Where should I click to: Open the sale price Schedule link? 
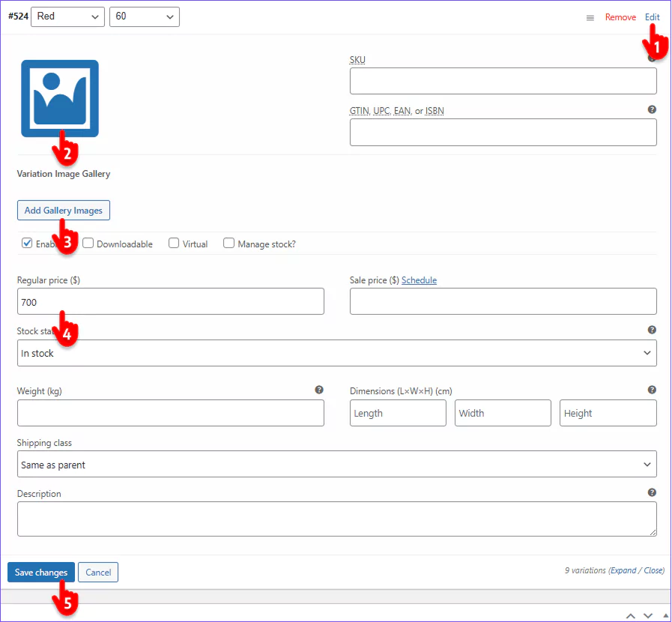(419, 280)
